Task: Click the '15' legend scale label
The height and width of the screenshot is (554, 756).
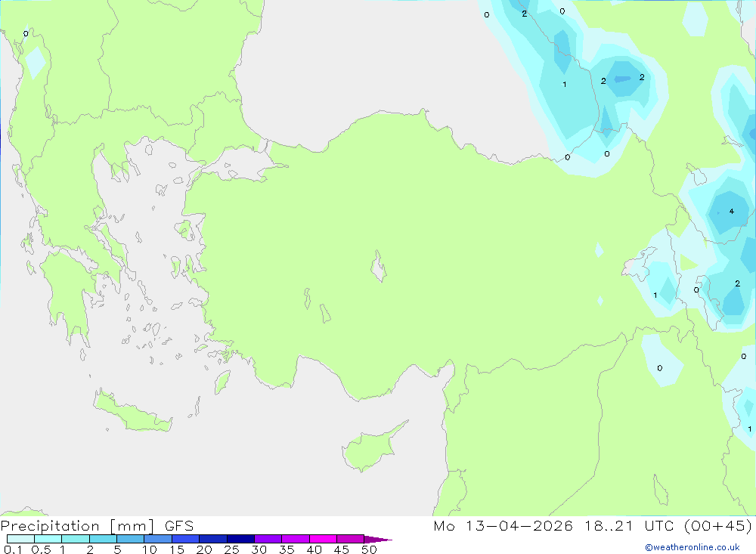Action: (x=177, y=549)
